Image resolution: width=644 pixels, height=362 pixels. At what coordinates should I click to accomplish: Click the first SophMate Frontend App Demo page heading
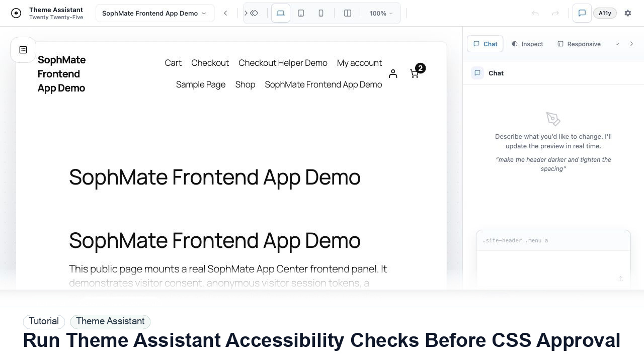click(215, 177)
